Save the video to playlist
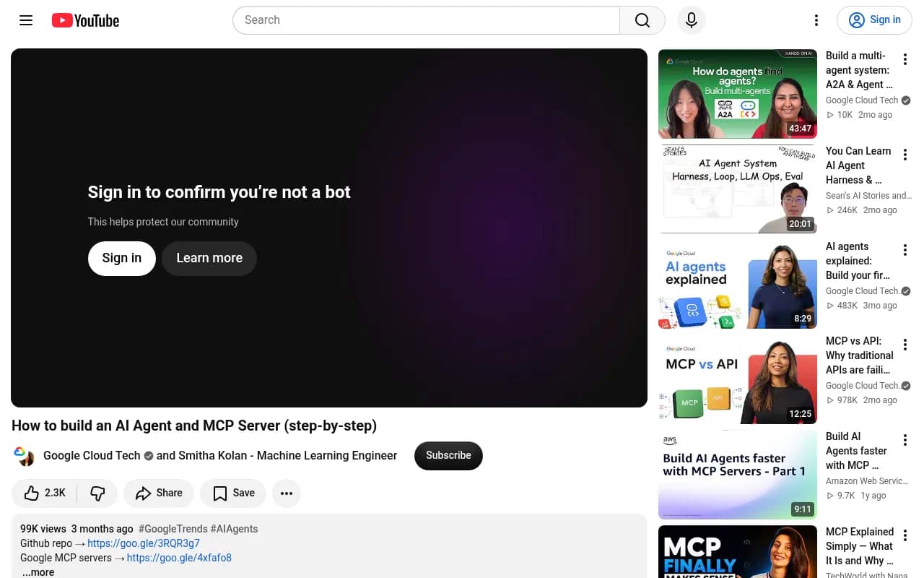 (x=233, y=493)
